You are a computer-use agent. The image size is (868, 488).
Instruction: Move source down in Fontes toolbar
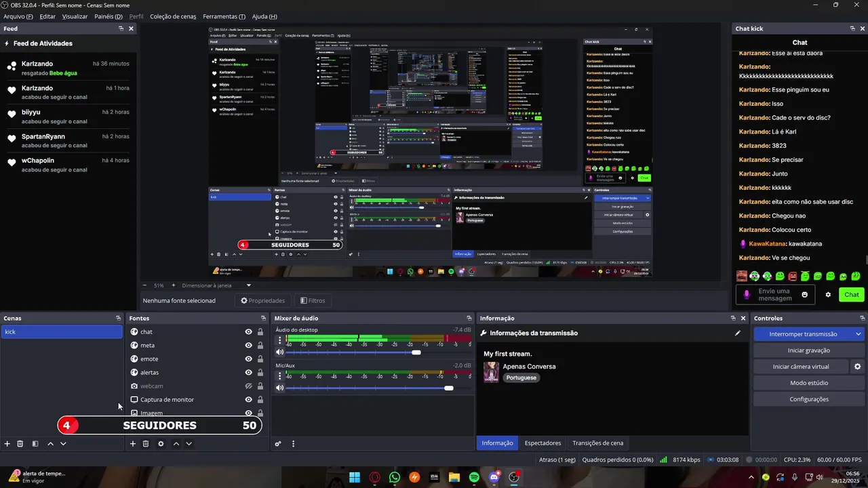(x=189, y=444)
